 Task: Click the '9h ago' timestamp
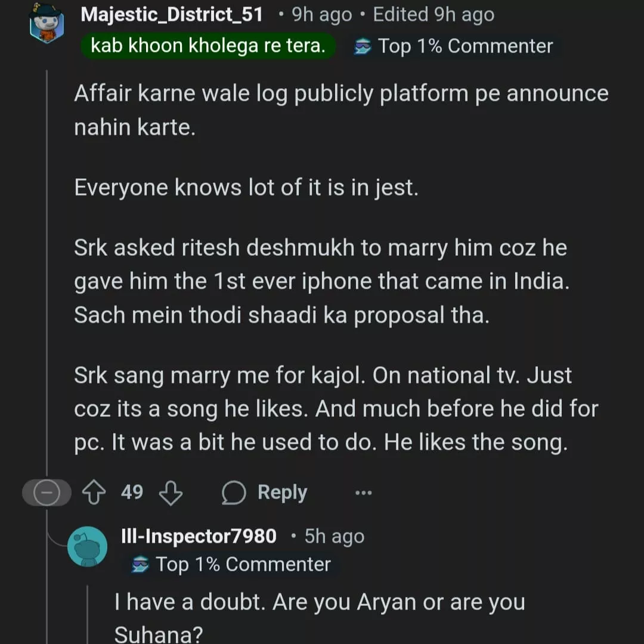321,15
